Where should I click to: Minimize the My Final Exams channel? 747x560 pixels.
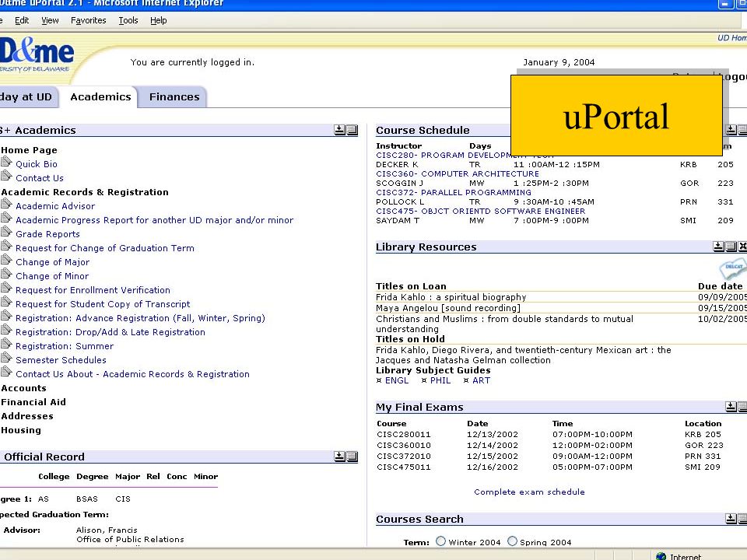pyautogui.click(x=731, y=407)
